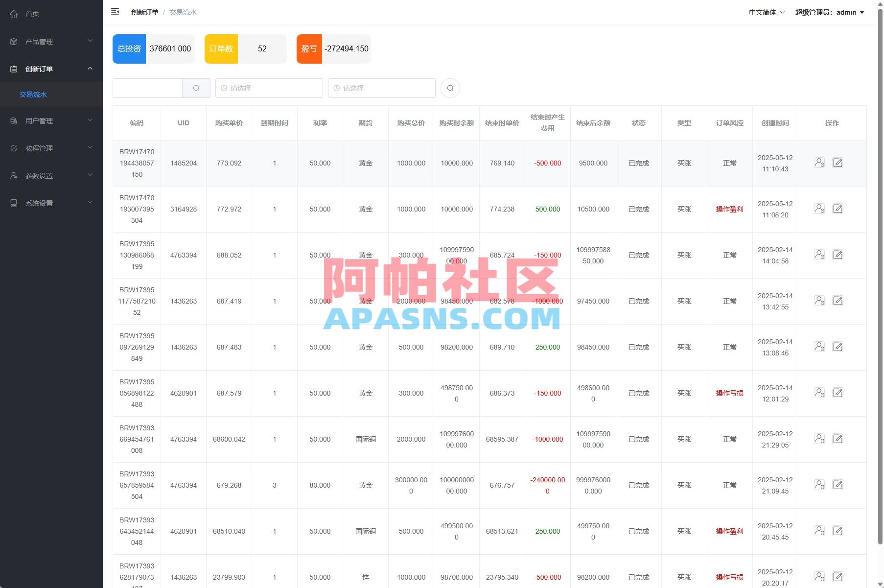Click the clock icon in the first date picker
Viewport: 884px width, 588px height.
coord(223,88)
